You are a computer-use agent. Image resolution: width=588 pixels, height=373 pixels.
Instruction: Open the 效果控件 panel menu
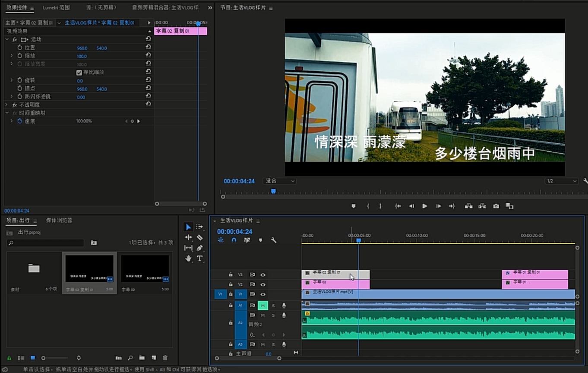tap(32, 8)
